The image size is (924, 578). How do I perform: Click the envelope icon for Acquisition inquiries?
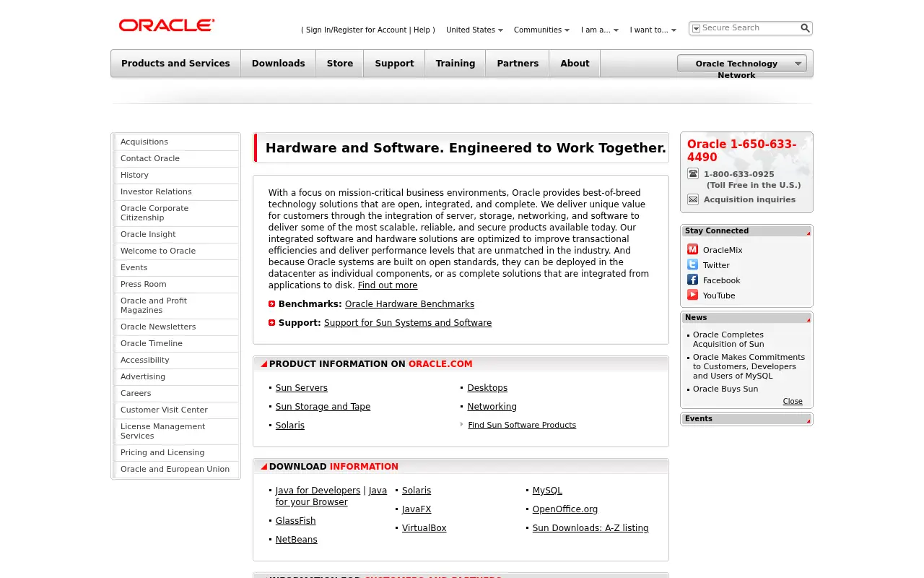pyautogui.click(x=693, y=199)
